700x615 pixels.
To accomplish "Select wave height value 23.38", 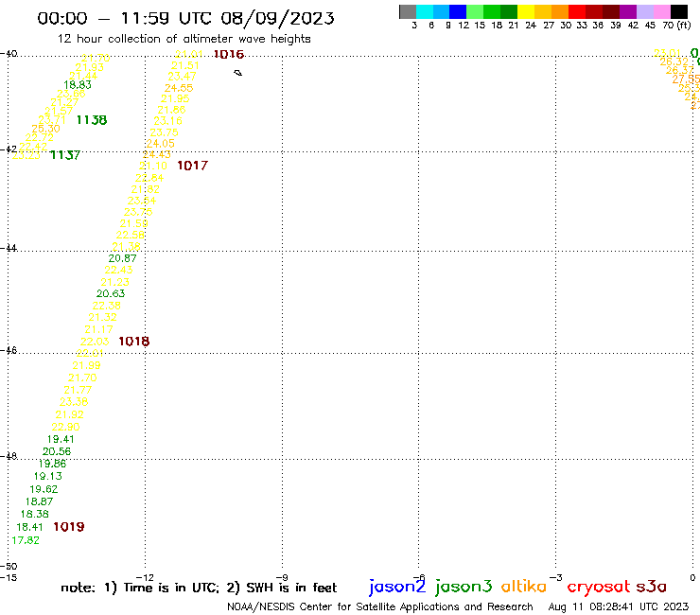I will [74, 402].
